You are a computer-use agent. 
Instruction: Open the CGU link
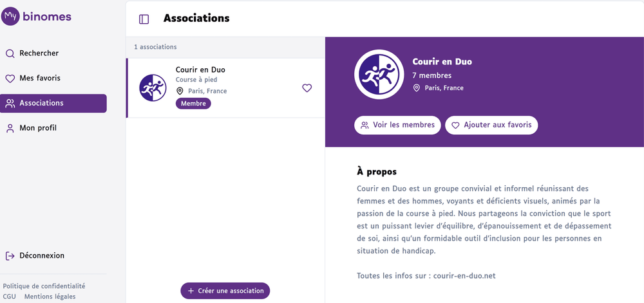pos(10,297)
